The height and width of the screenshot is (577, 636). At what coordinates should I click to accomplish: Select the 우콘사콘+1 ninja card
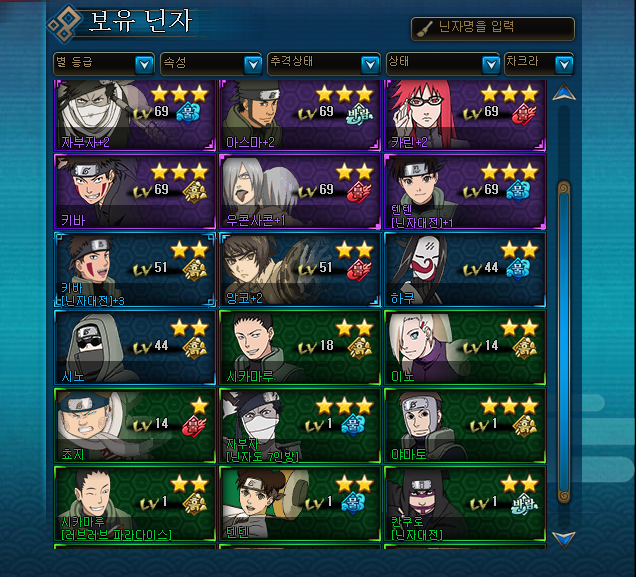tap(300, 191)
